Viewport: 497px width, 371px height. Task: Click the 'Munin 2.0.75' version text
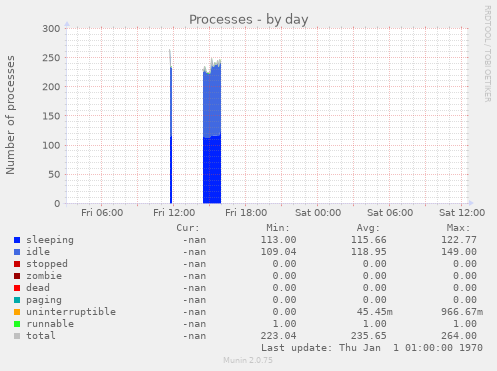(x=248, y=360)
